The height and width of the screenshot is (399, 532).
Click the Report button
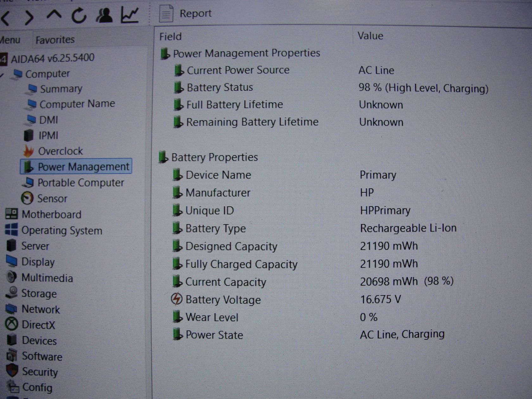186,14
